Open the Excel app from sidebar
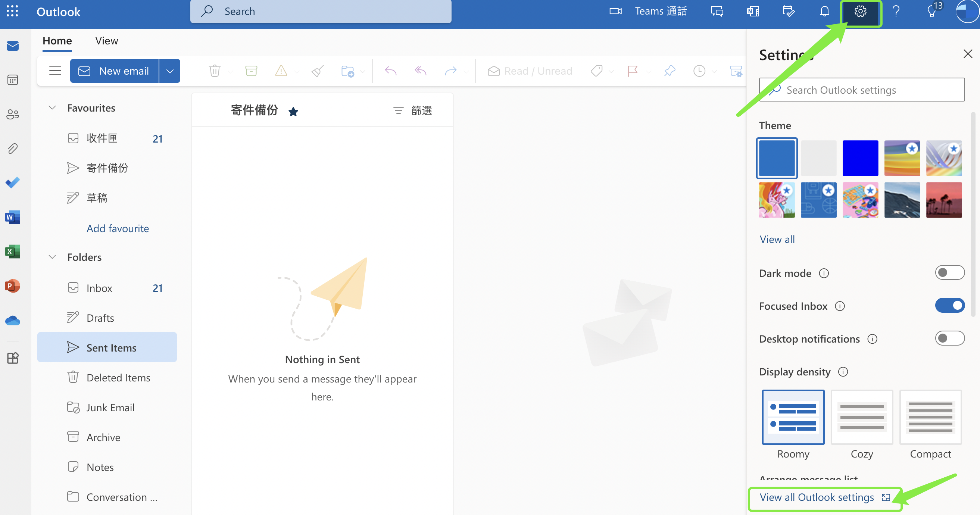Image resolution: width=980 pixels, height=515 pixels. [x=13, y=252]
